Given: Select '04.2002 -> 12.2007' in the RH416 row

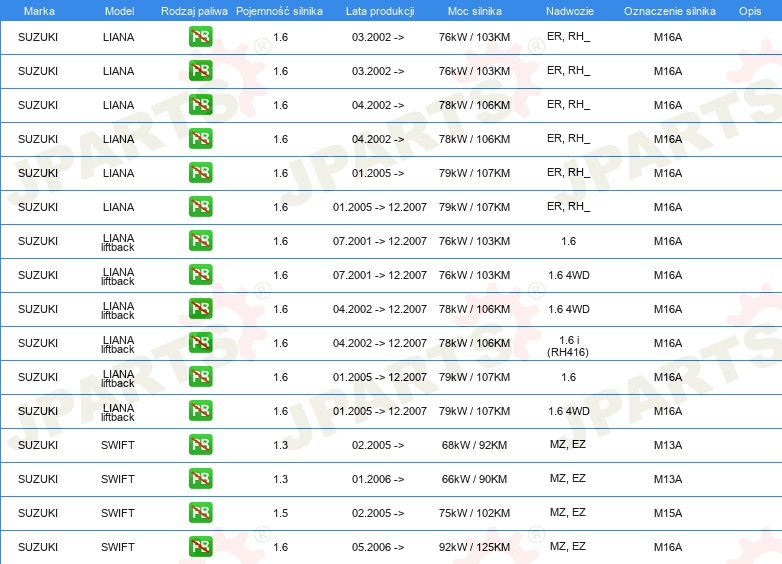Looking at the screenshot, I should [380, 343].
